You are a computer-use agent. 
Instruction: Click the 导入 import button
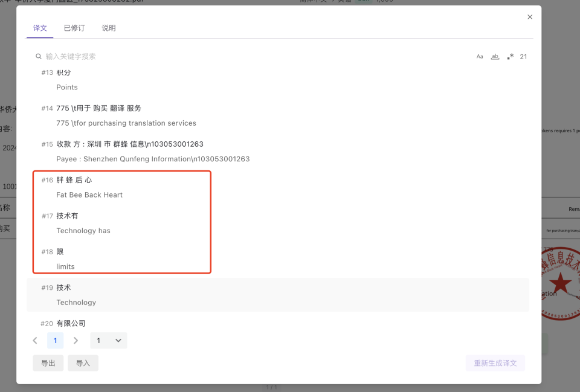83,363
